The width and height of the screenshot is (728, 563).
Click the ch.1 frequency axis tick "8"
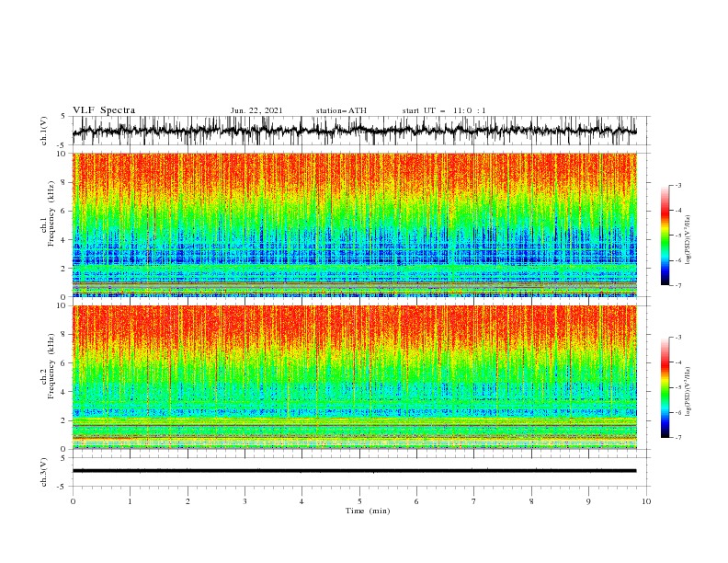[x=64, y=182]
